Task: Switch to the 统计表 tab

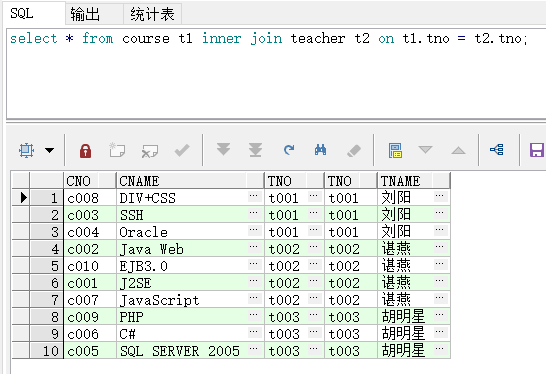Action: pyautogui.click(x=153, y=14)
